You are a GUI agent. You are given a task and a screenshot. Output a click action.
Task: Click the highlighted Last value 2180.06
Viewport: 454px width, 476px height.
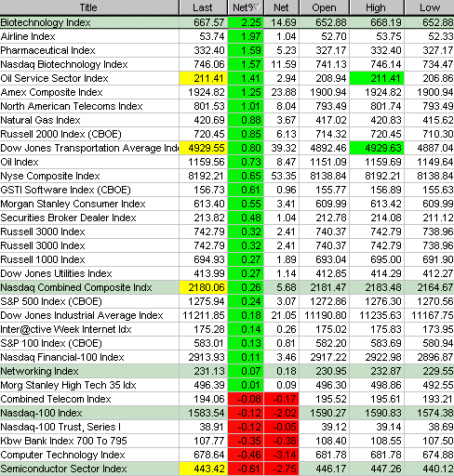tap(204, 287)
